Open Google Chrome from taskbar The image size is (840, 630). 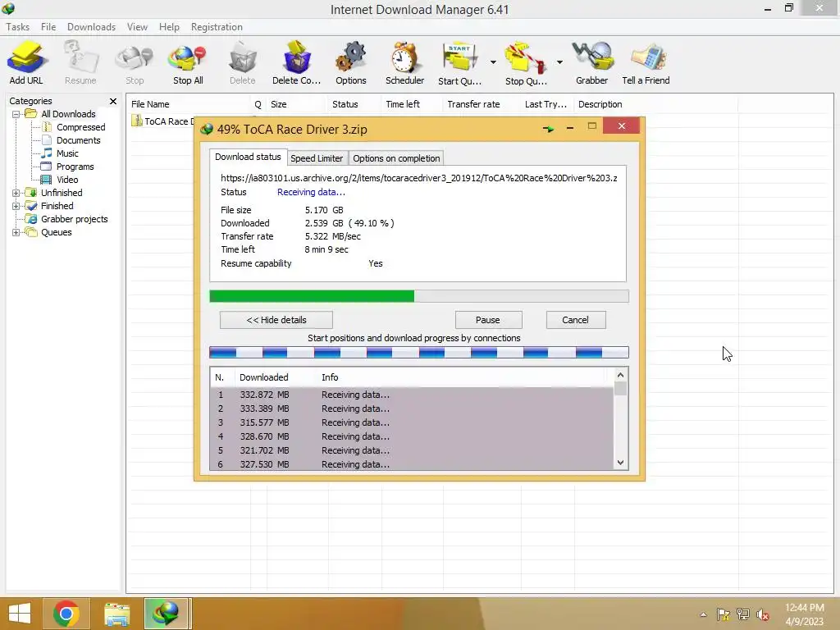click(x=66, y=614)
